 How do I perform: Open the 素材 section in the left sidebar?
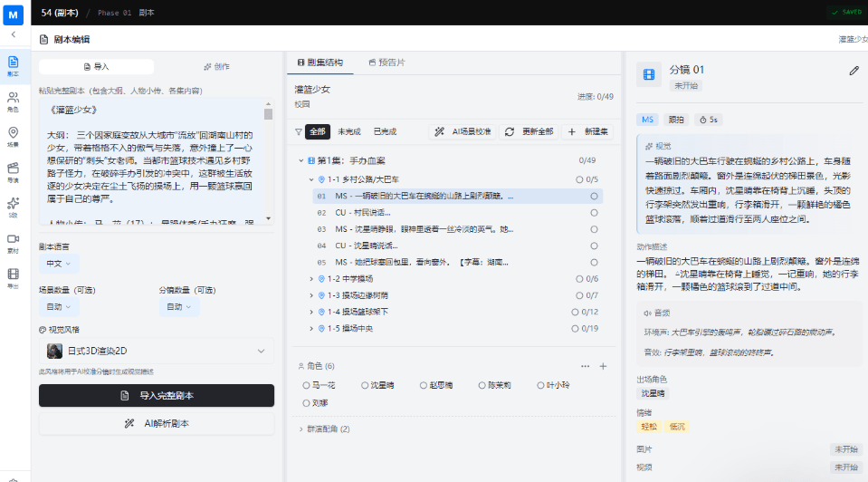coord(13,242)
